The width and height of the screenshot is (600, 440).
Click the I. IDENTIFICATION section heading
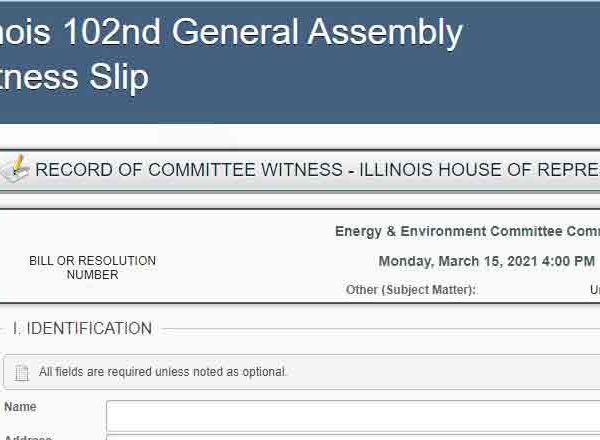tap(82, 329)
